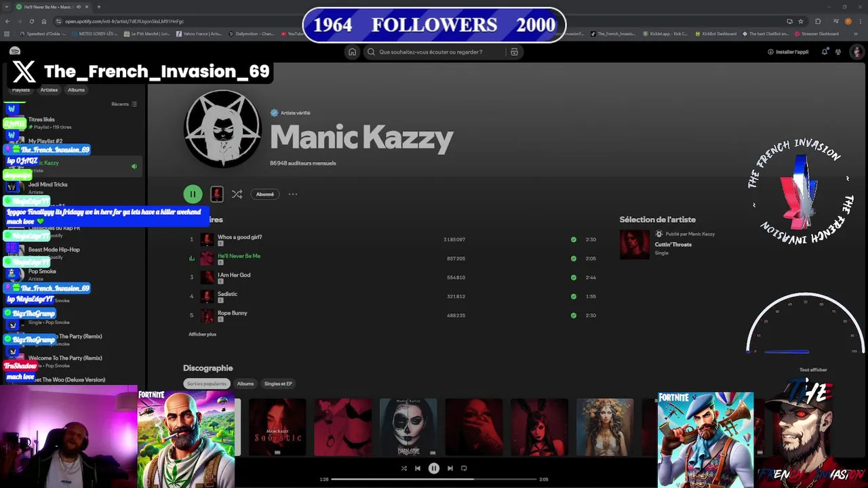Reload page with browser refresh icon

(x=31, y=21)
